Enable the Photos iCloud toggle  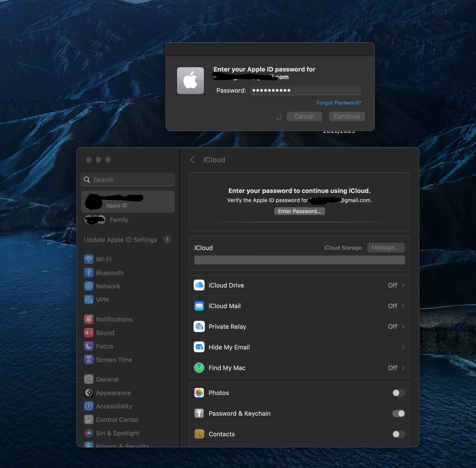[398, 393]
